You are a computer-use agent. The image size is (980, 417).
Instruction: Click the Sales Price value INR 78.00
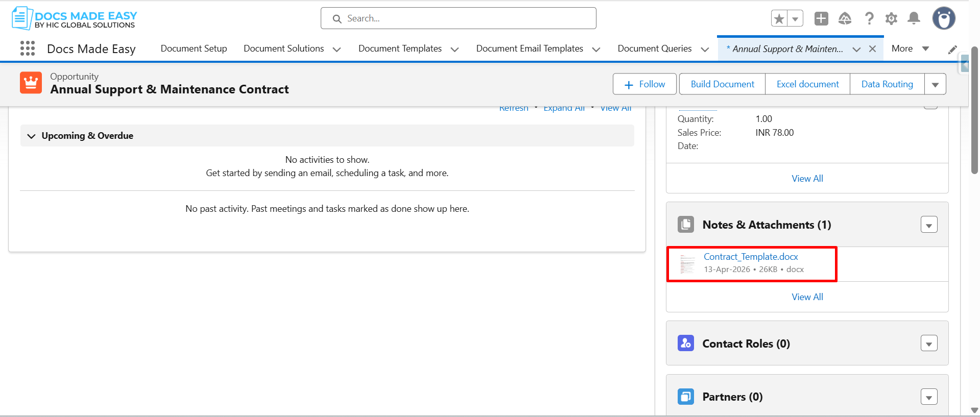pos(774,133)
